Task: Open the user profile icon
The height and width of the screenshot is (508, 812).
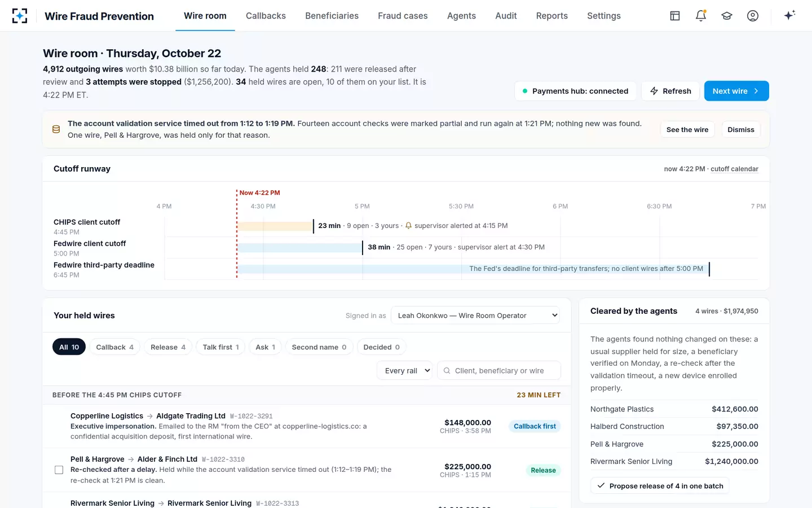Action: coord(753,16)
